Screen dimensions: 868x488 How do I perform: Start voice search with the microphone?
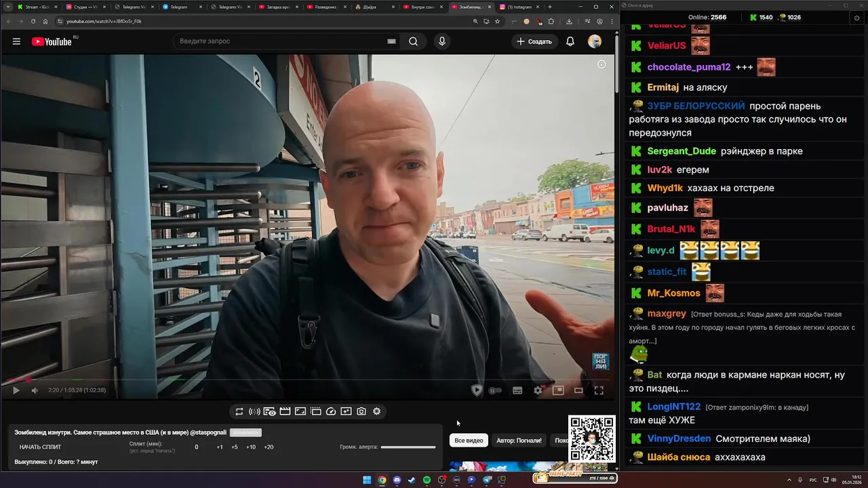442,41
